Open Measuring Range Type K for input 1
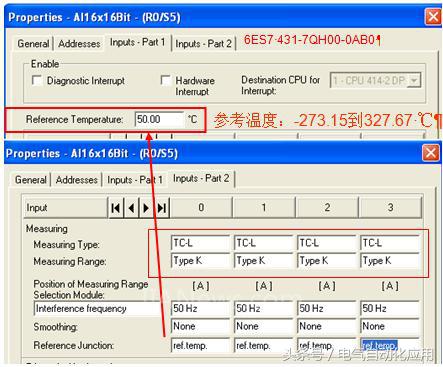 click(263, 260)
